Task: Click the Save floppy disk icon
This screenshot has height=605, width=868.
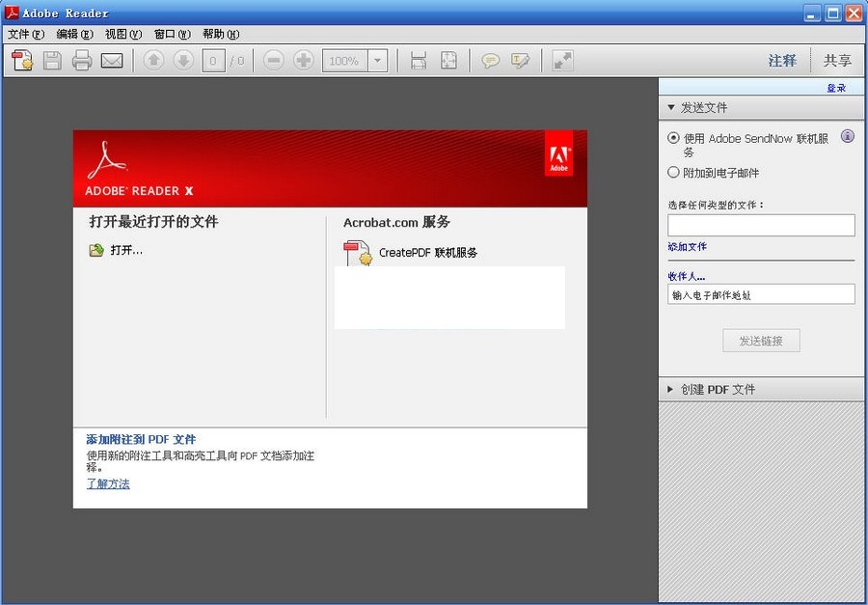Action: [53, 61]
